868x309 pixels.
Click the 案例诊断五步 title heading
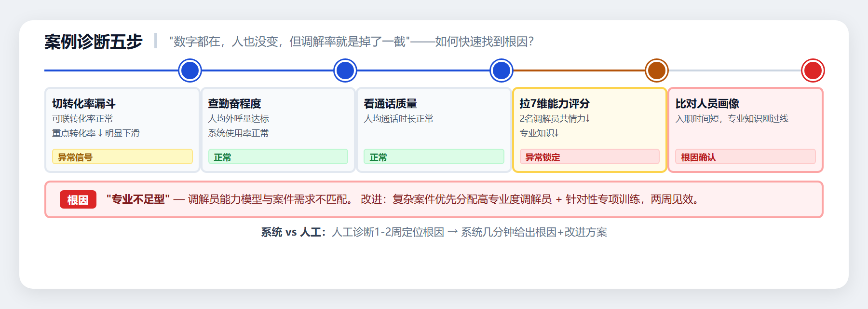94,42
